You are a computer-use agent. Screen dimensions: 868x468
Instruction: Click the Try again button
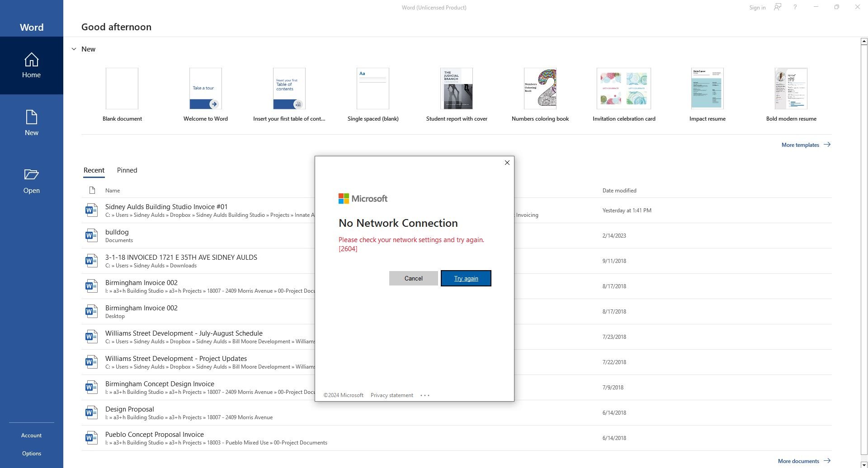[466, 278]
